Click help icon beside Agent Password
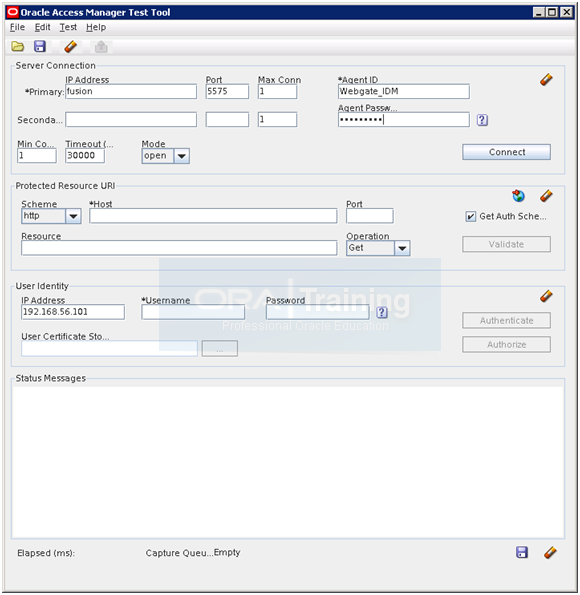Image resolution: width=580 pixels, height=595 pixels. 482,120
